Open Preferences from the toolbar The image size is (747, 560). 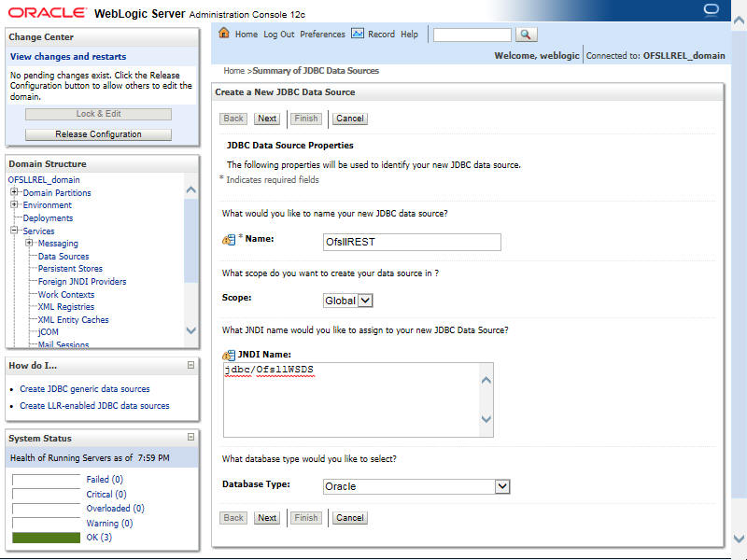[x=322, y=35]
